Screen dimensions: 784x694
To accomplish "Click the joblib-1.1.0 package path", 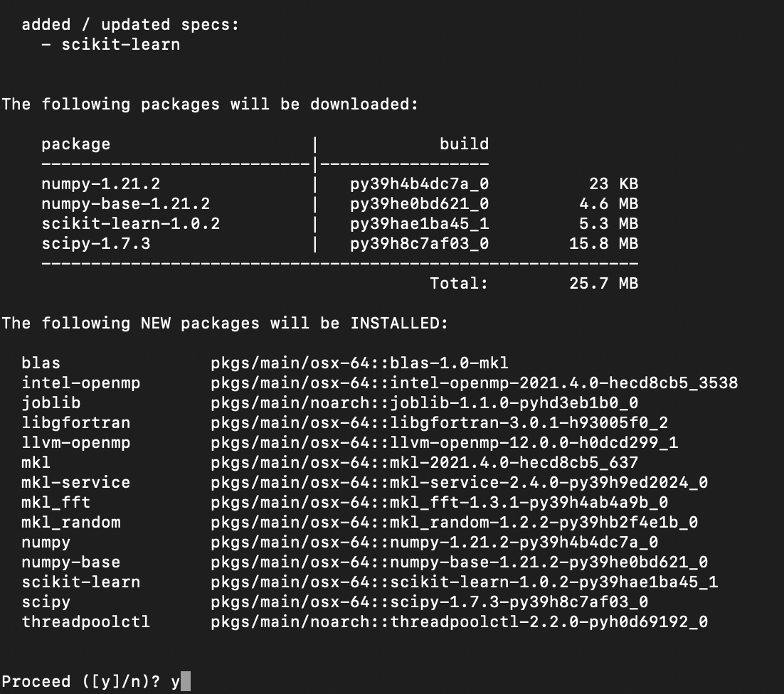I will 424,403.
